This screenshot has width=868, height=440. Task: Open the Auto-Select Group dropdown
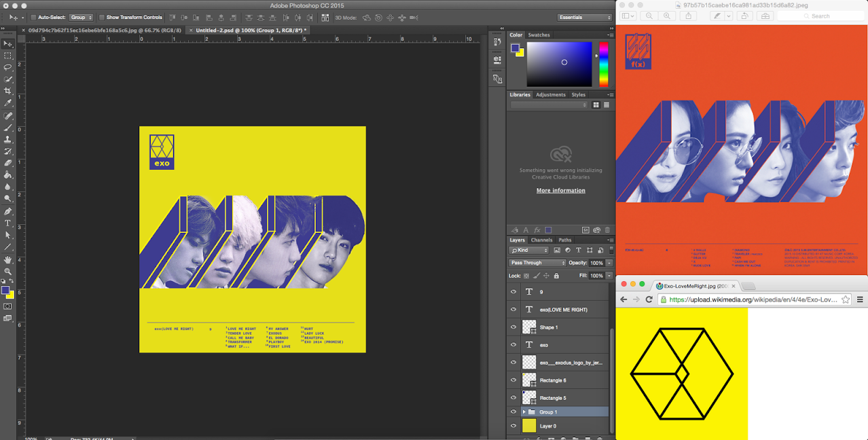pos(82,17)
